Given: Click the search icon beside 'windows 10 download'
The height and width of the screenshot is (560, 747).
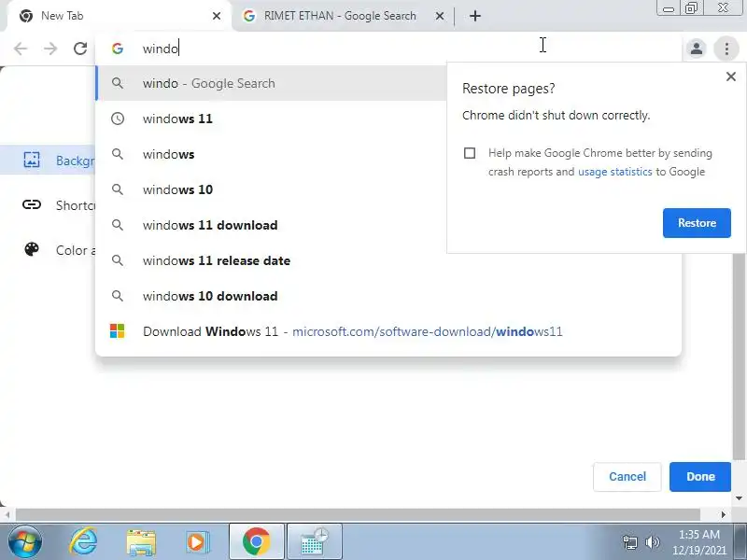Looking at the screenshot, I should click(x=118, y=296).
